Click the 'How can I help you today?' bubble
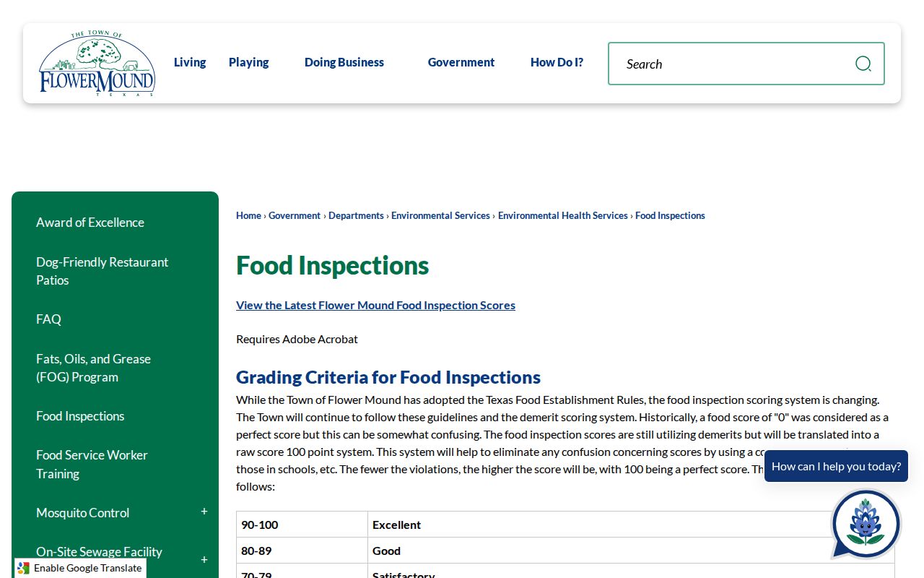 [x=836, y=466]
